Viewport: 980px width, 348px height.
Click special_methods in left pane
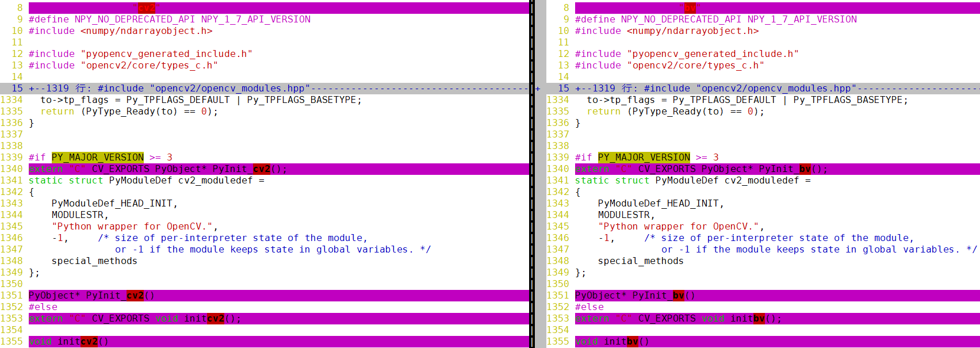(95, 261)
